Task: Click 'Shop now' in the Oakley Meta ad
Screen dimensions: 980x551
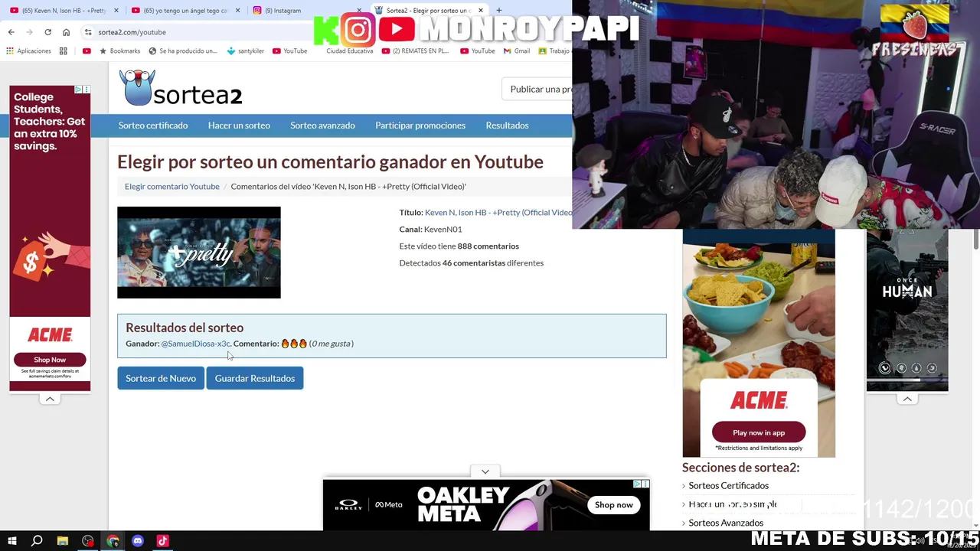Action: point(614,505)
